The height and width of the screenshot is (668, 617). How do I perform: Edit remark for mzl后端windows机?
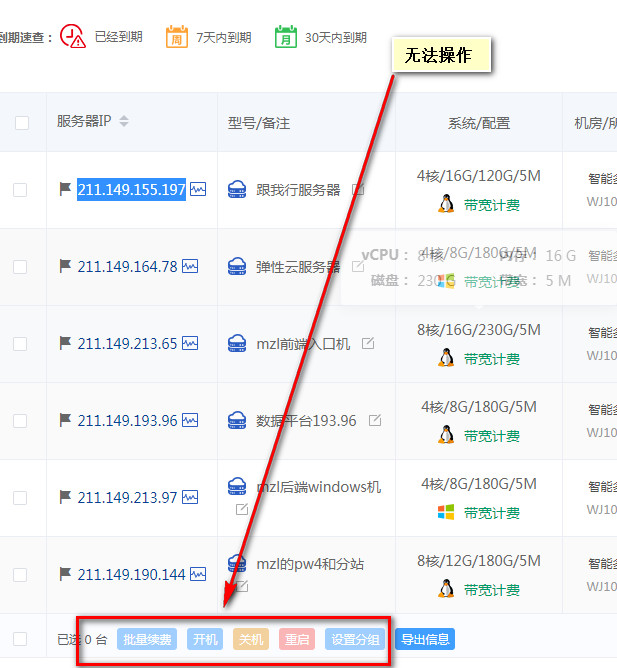(x=242, y=509)
